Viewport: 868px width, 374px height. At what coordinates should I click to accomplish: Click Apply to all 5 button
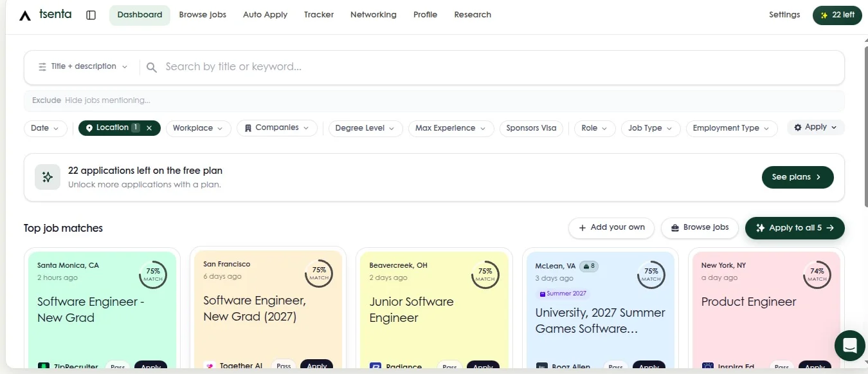point(795,228)
